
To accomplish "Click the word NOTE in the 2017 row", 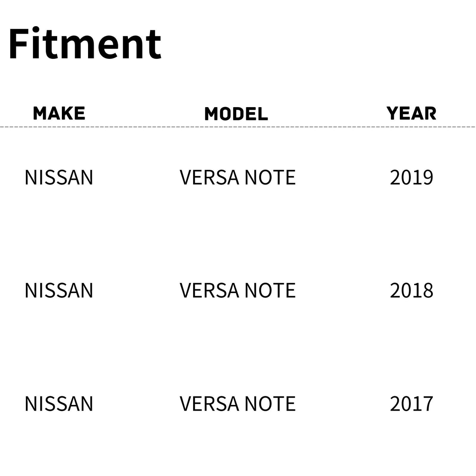I will coord(270,404).
